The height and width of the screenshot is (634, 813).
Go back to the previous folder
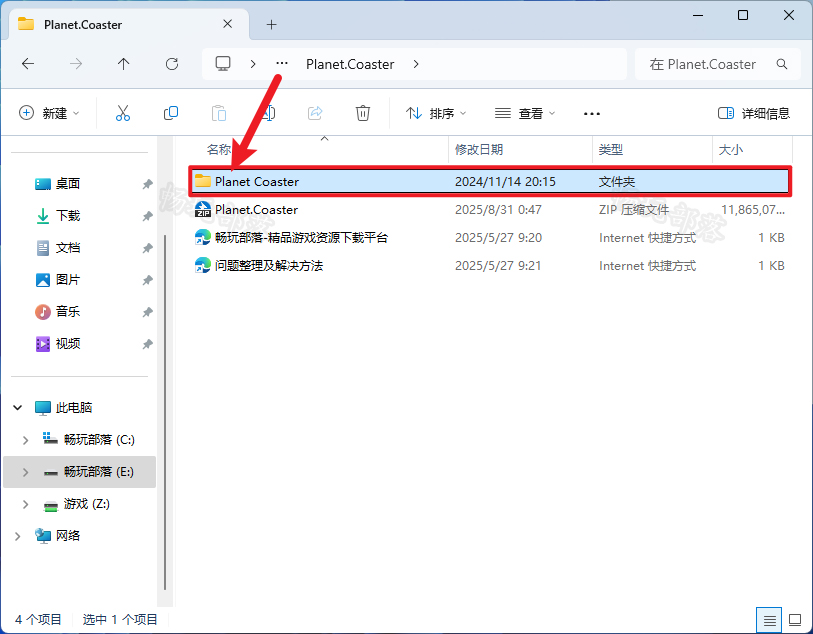[28, 64]
